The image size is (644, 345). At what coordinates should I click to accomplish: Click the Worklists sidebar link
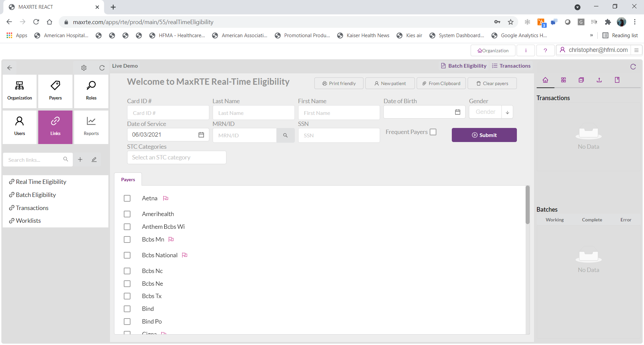click(x=28, y=220)
